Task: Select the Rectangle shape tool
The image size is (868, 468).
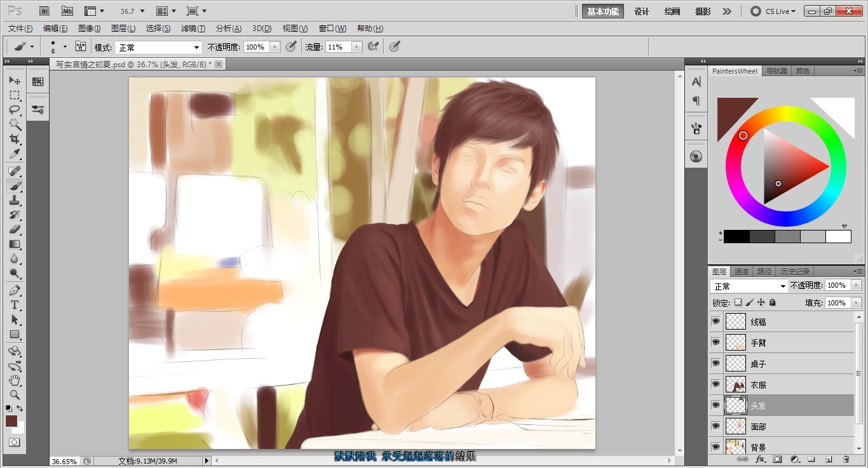Action: [x=15, y=334]
